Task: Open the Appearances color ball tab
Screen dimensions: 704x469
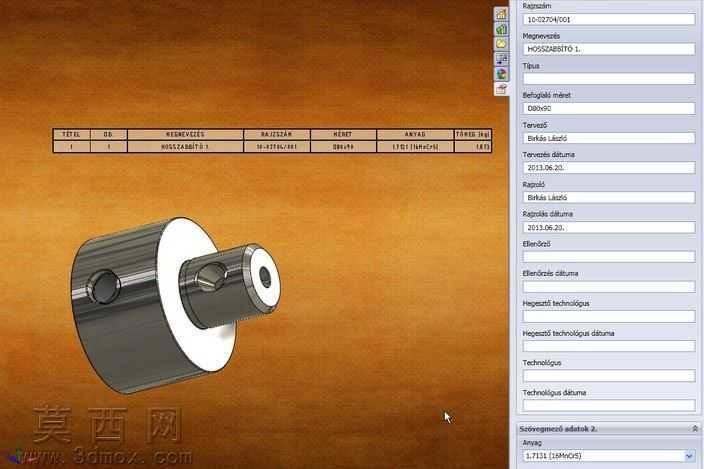Action: click(502, 74)
